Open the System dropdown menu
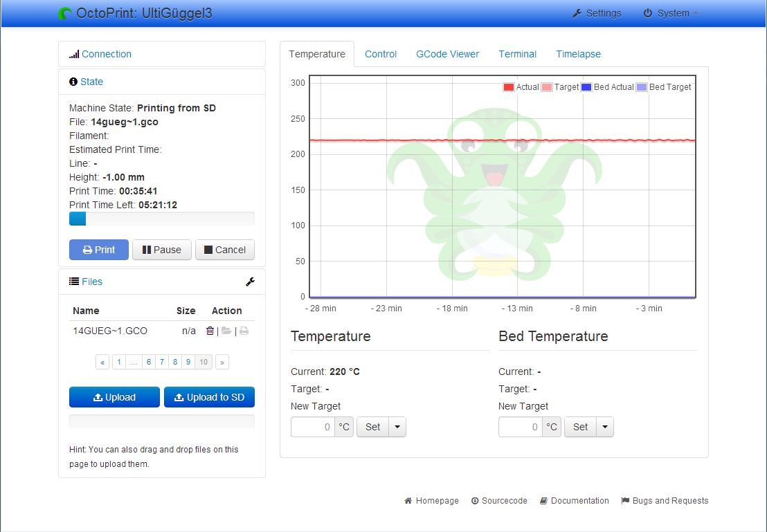 tap(671, 13)
